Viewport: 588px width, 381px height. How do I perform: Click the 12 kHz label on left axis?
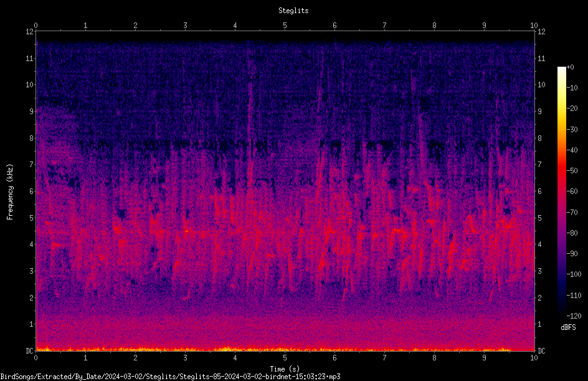point(30,32)
